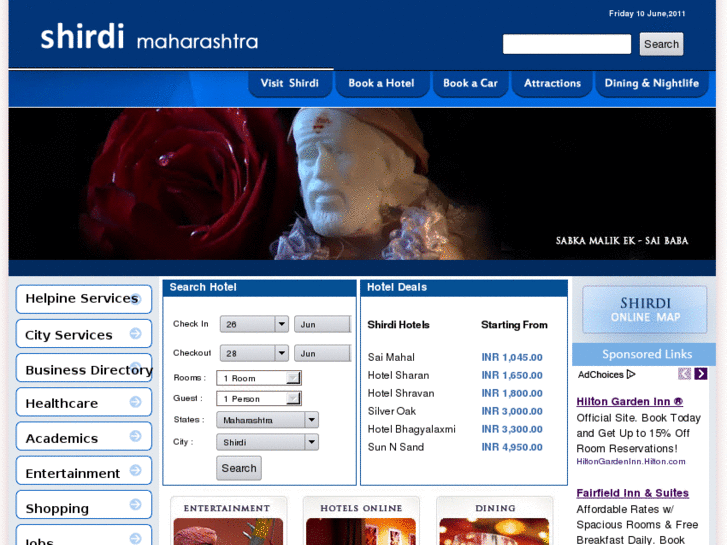Open Business Directory menu item
This screenshot has width=727, height=545.
(84, 368)
